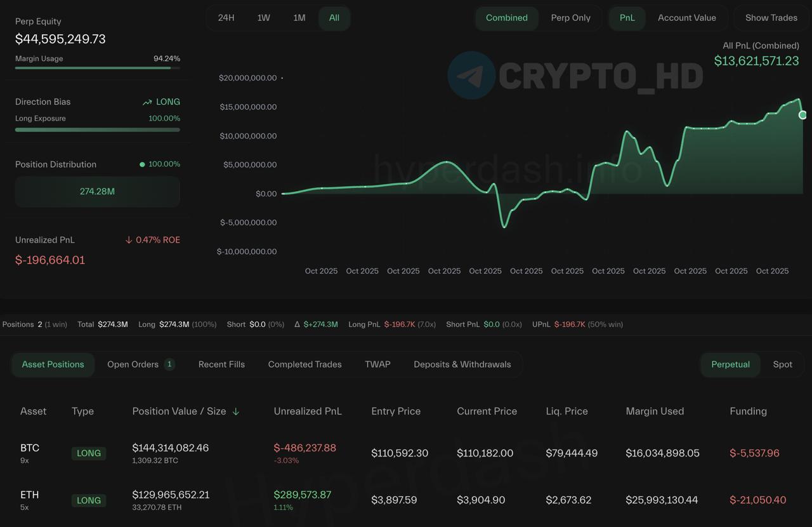The width and height of the screenshot is (812, 527).
Task: Click the green dot in Position Distribution
Action: click(142, 164)
